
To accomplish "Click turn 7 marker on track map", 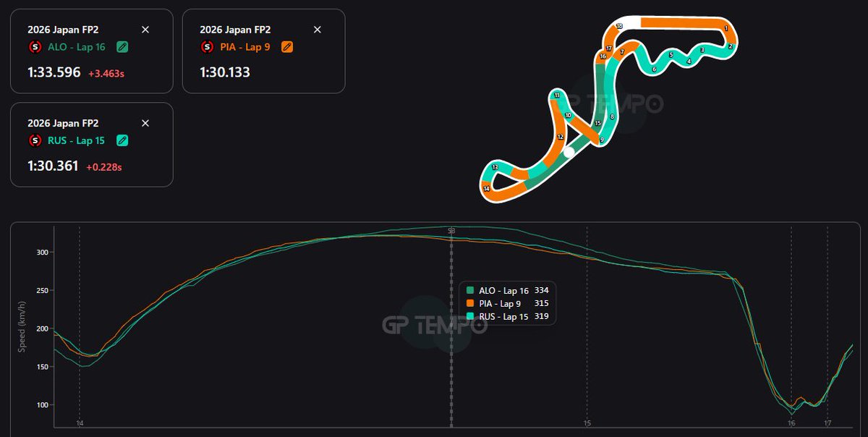I will pyautogui.click(x=622, y=52).
